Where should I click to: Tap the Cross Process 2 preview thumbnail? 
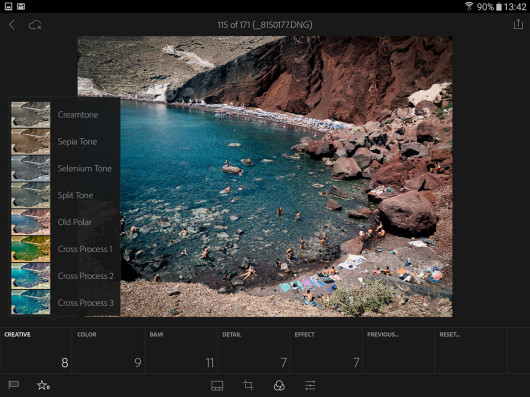(30, 276)
